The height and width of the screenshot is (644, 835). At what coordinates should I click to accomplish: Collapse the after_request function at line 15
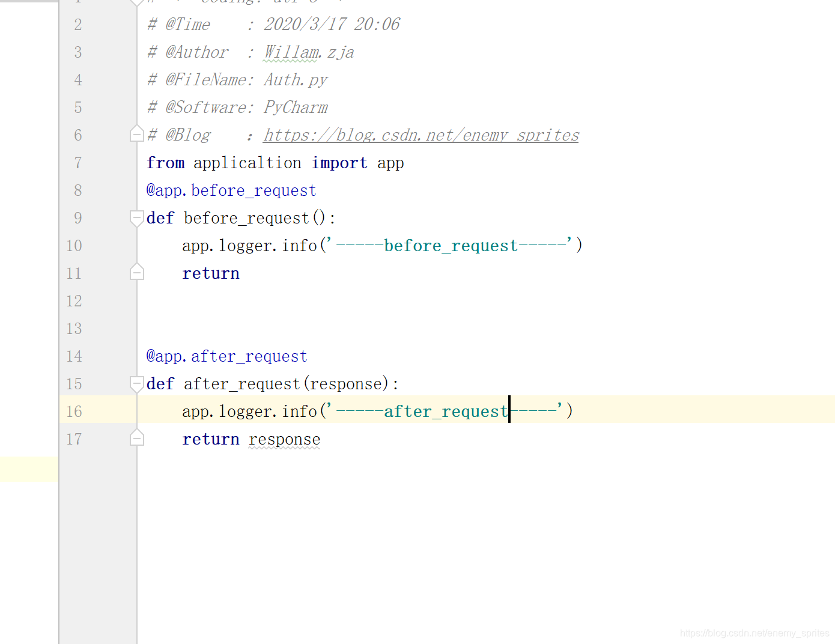point(137,384)
